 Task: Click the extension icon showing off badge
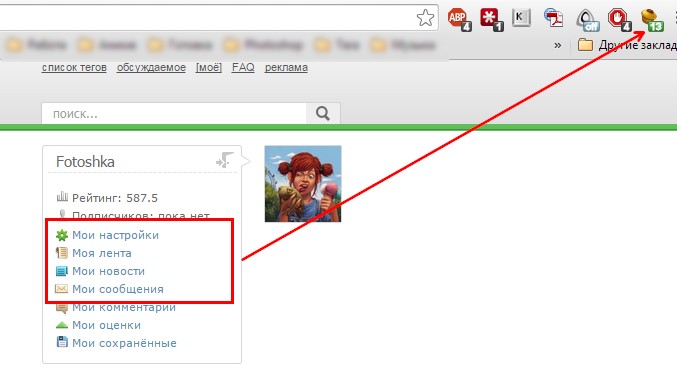click(x=587, y=20)
